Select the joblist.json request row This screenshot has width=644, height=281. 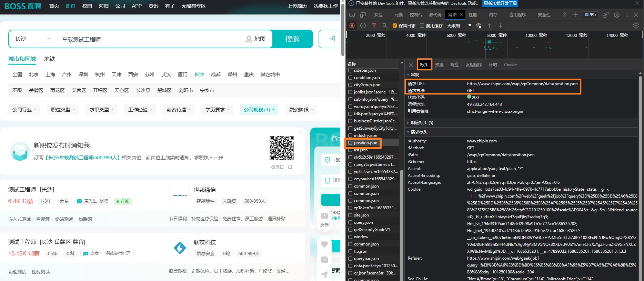tap(373, 92)
